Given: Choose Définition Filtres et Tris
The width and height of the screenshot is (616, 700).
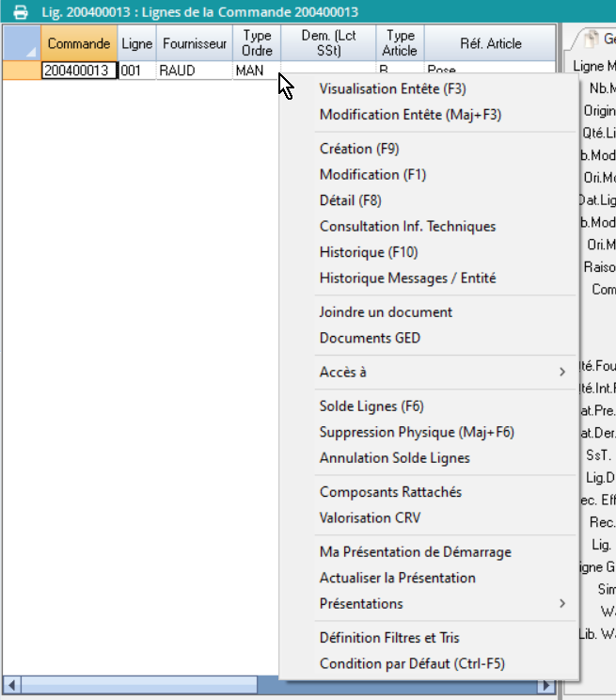Looking at the screenshot, I should (x=389, y=638).
